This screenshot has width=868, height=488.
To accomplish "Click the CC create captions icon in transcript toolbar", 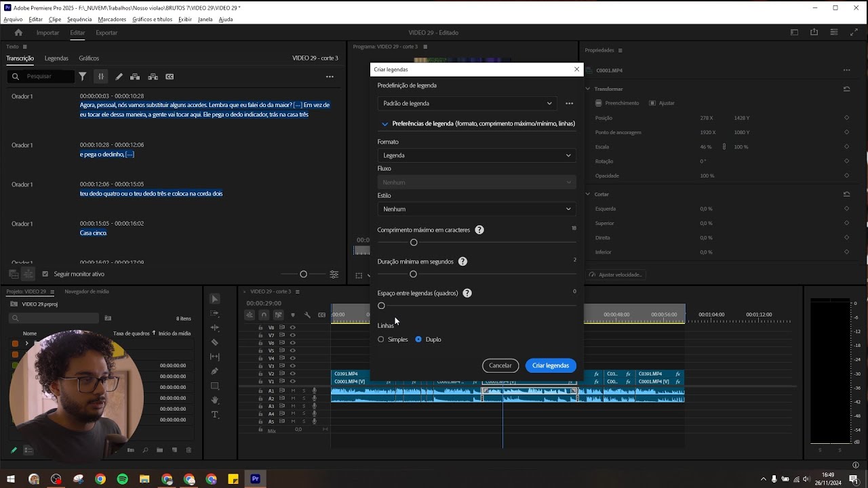I will 170,77.
